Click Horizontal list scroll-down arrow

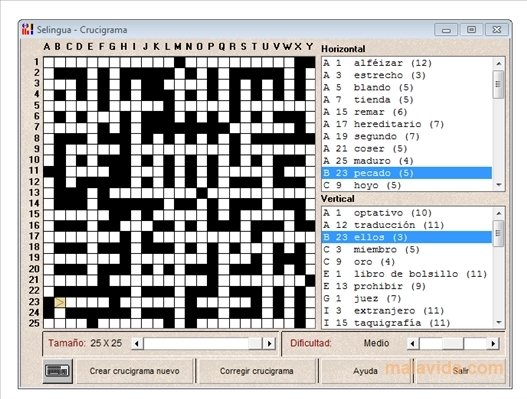498,185
